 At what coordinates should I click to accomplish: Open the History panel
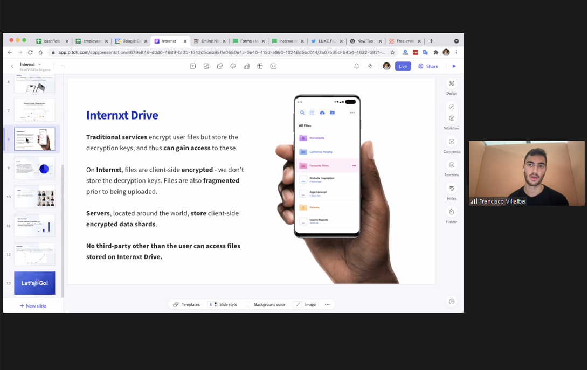point(452,215)
